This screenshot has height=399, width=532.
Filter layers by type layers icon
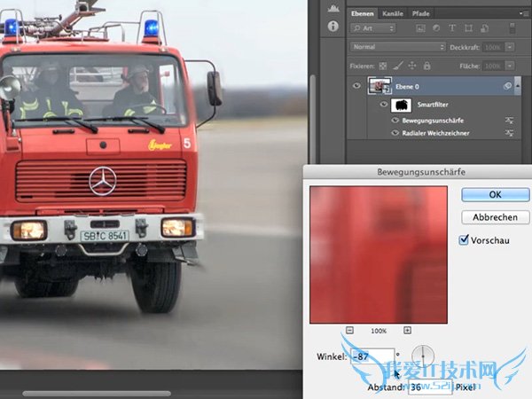(x=452, y=28)
